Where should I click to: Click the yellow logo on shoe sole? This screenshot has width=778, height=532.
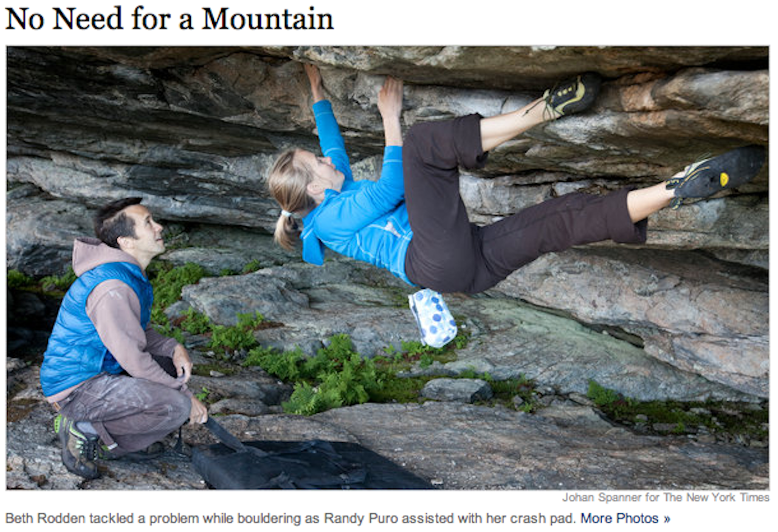point(724,178)
